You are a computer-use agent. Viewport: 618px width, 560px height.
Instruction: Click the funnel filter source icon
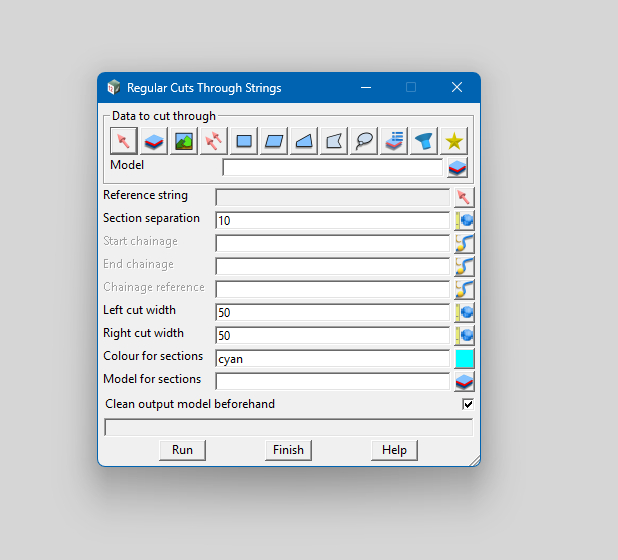pos(425,141)
